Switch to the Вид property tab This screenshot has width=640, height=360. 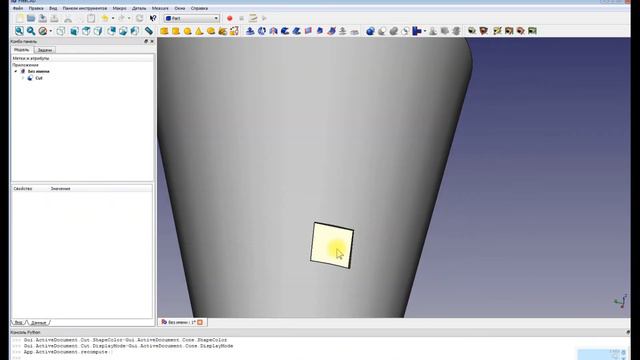pos(18,322)
